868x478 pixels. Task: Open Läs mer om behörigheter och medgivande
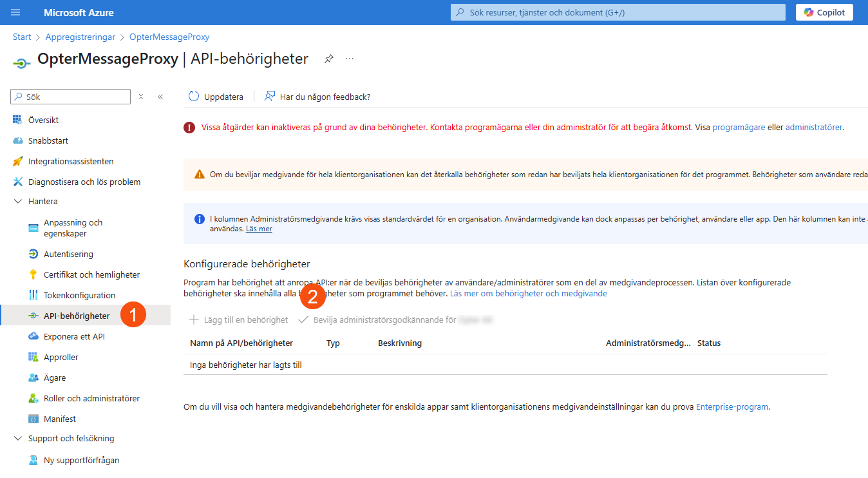point(528,293)
